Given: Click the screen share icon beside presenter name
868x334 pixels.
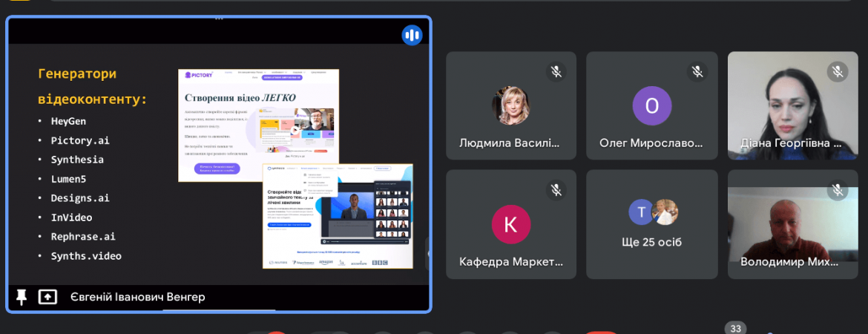Looking at the screenshot, I should tap(47, 297).
